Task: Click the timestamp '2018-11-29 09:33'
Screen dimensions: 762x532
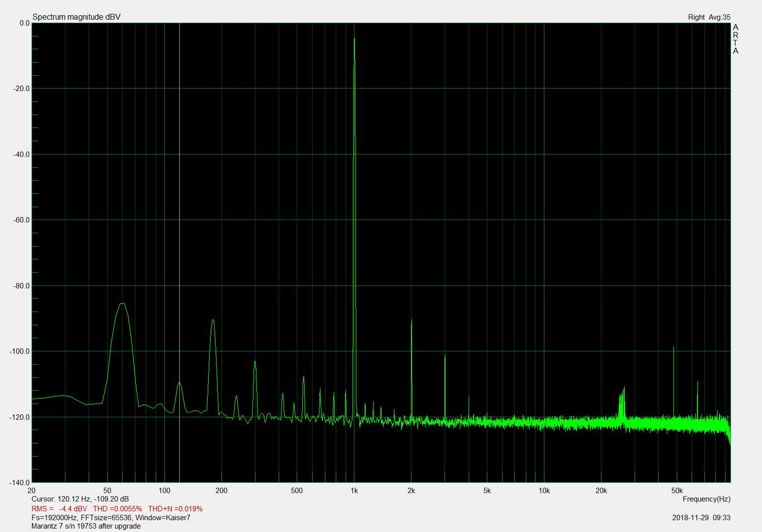Action: click(x=701, y=518)
